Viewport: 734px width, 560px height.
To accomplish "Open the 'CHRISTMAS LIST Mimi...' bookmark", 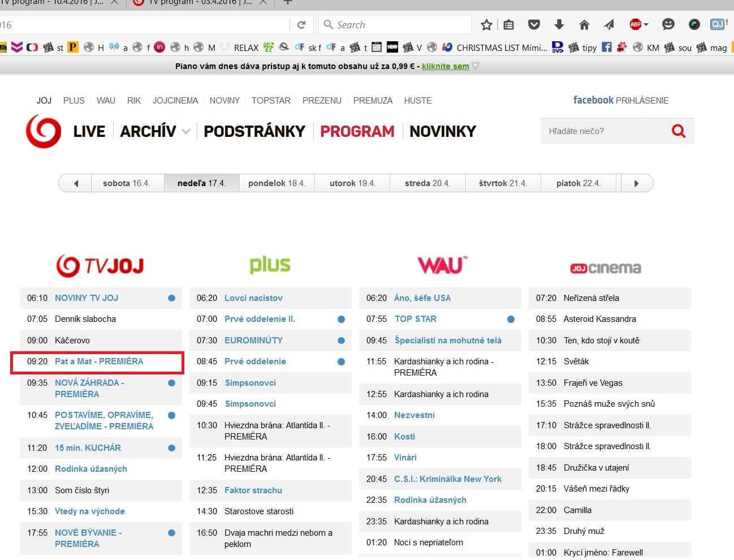I will 495,48.
